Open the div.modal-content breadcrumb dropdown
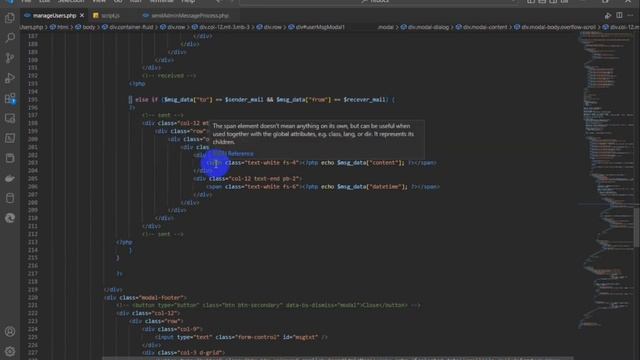This screenshot has height=360, width=640. [485, 27]
